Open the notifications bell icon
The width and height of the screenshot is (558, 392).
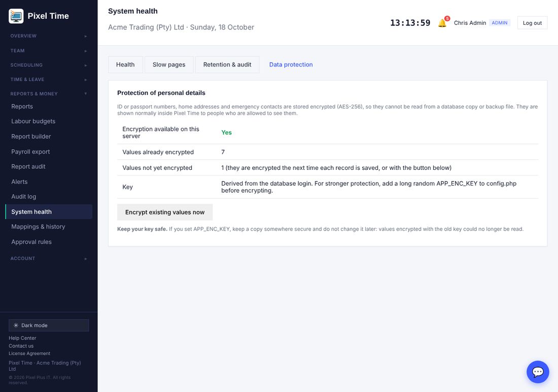[x=442, y=23]
